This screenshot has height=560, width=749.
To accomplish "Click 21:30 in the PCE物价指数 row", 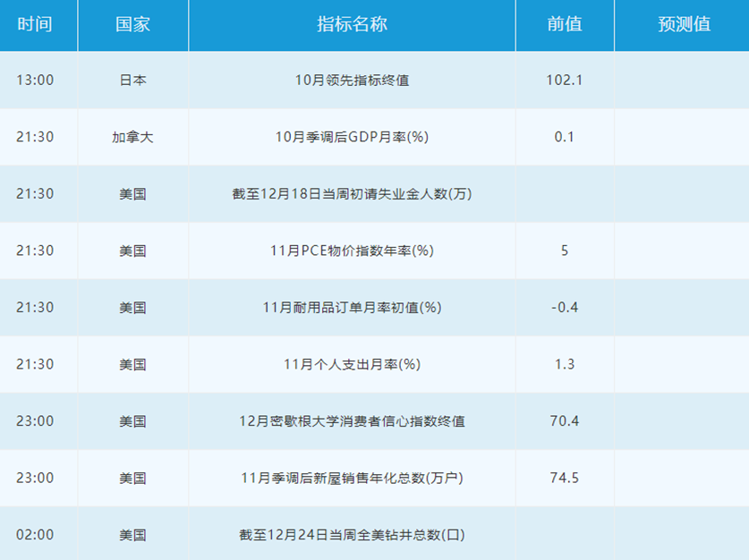I will click(35, 250).
